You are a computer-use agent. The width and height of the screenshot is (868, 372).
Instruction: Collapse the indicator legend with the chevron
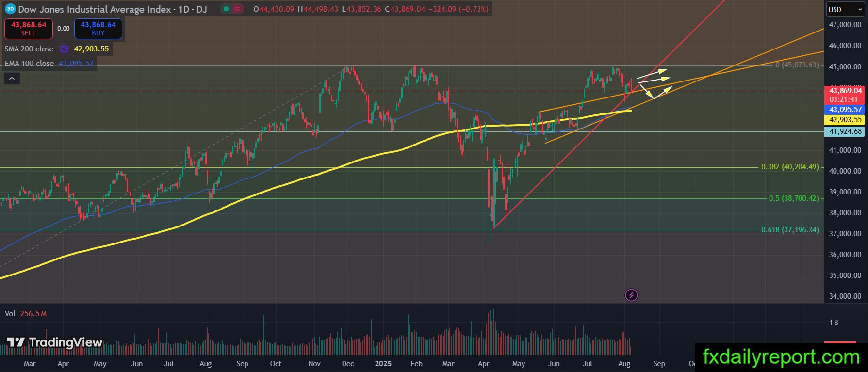pyautogui.click(x=12, y=78)
